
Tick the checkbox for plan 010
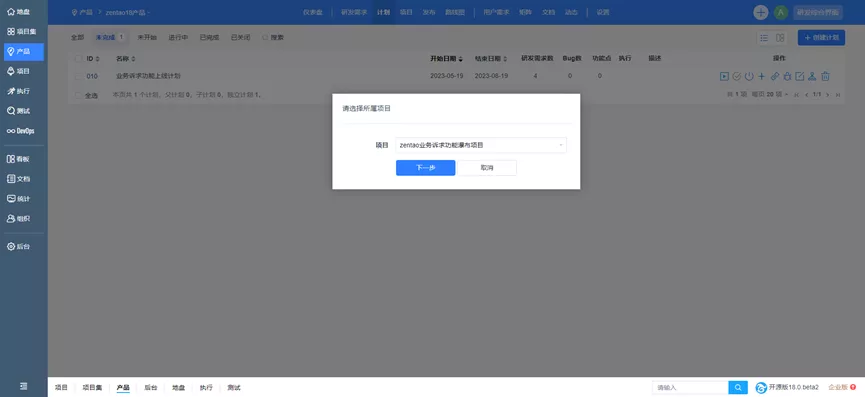click(78, 76)
